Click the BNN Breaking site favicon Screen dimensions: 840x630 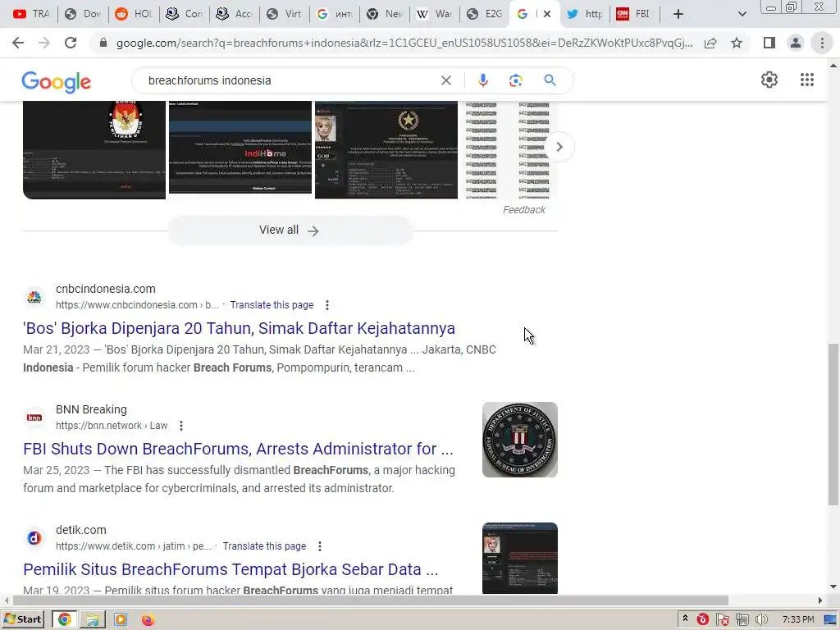[x=34, y=418]
